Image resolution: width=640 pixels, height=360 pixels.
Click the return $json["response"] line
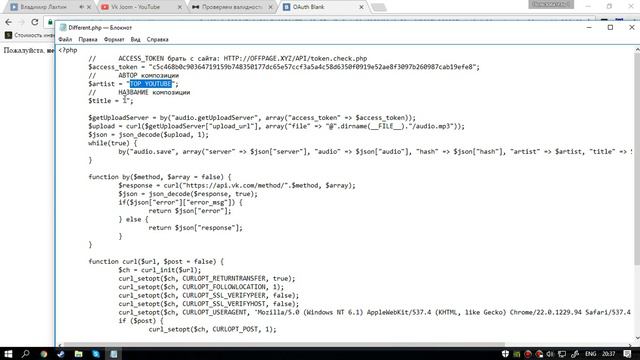pyautogui.click(x=196, y=228)
